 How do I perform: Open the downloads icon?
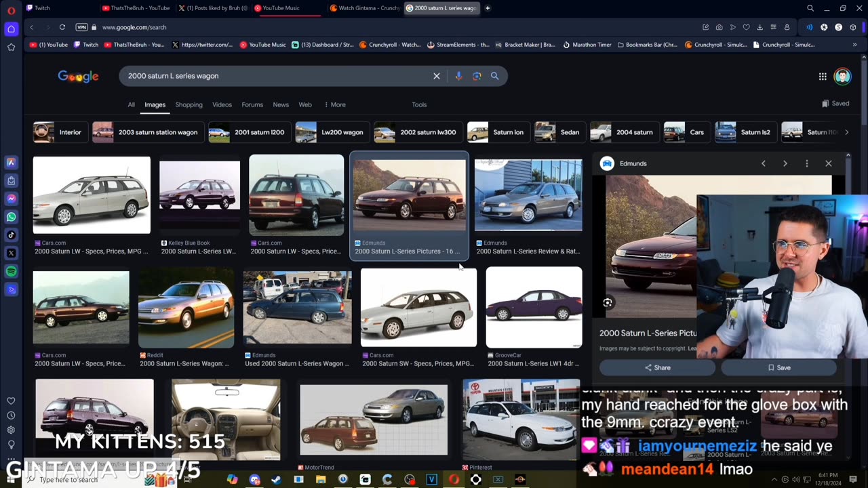tap(759, 27)
